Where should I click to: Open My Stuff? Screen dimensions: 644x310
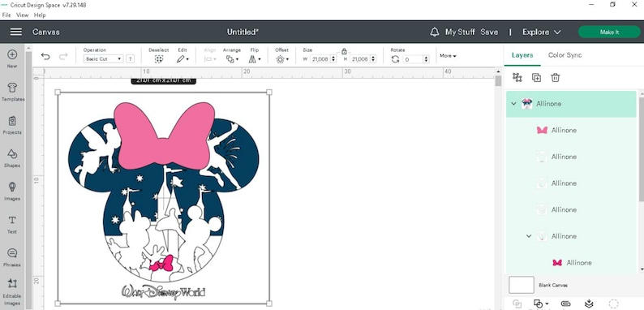[x=460, y=32]
